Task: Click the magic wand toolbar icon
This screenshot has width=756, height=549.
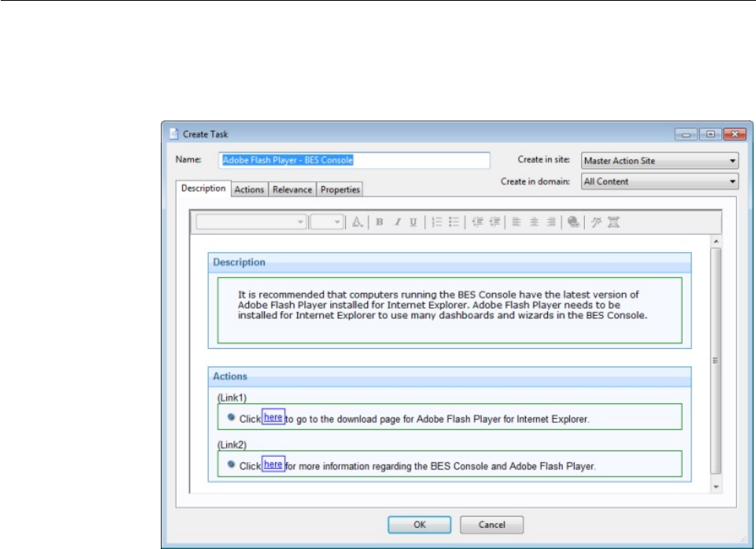Action: [x=597, y=222]
